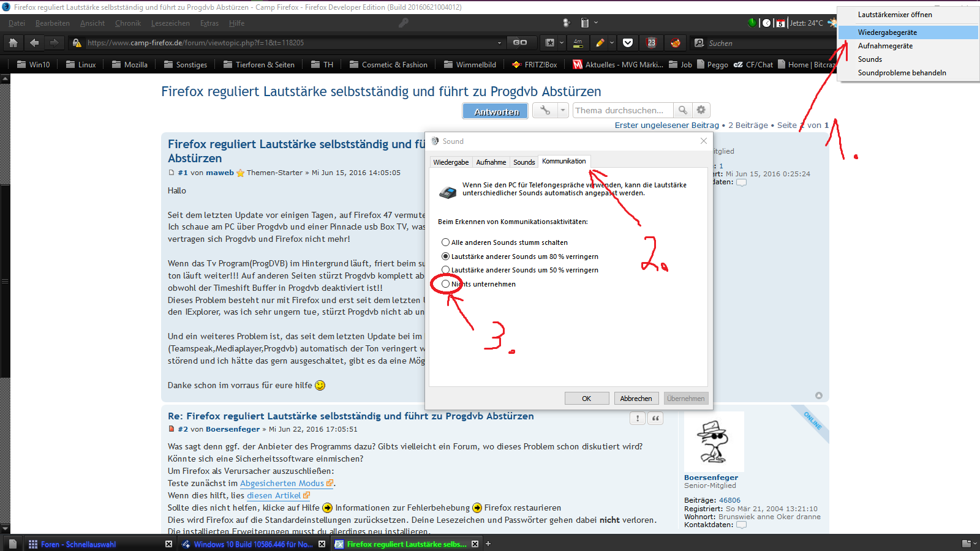The width and height of the screenshot is (980, 551).
Task: Expand the address bar history dropdown
Action: pyautogui.click(x=499, y=43)
